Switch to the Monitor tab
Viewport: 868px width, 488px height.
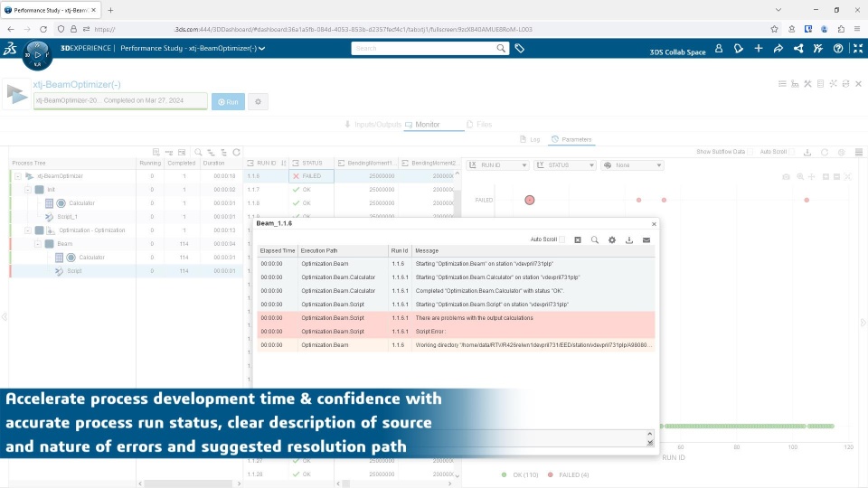pos(422,125)
